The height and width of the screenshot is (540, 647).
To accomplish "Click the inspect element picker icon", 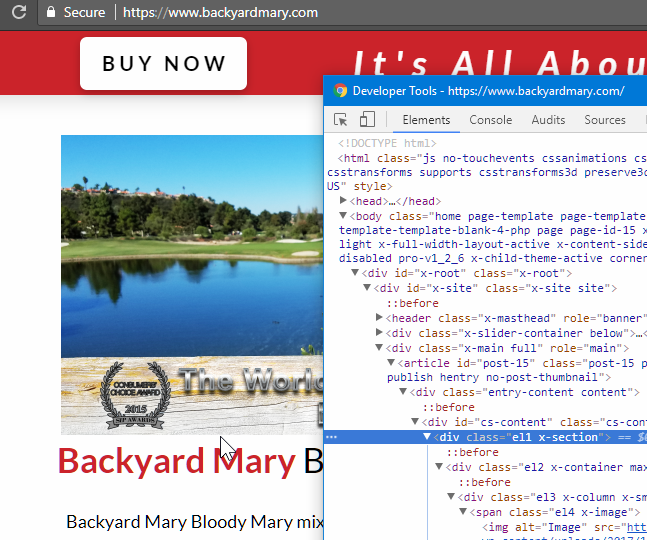I will point(341,120).
